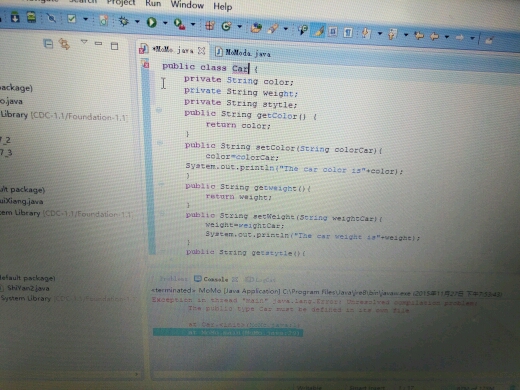Open the Debug button dropdown arrow

pyautogui.click(x=137, y=22)
